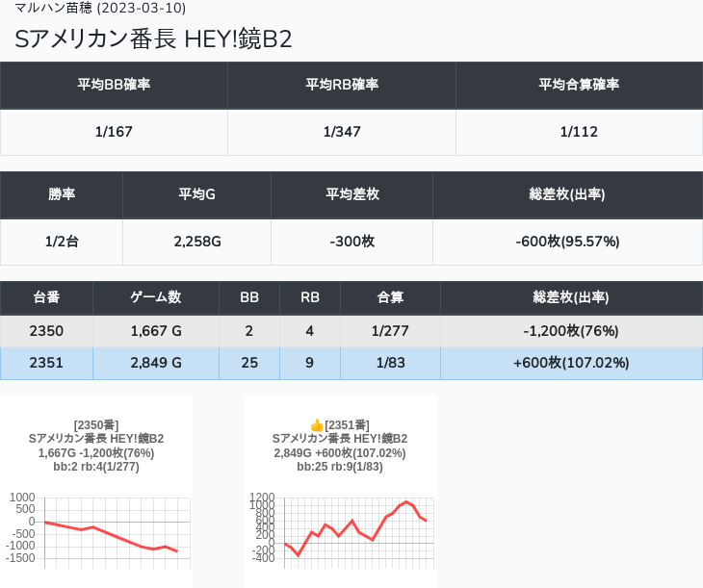Click the -600枚(95.57%) total difference value
The height and width of the screenshot is (588, 703).
[567, 242]
